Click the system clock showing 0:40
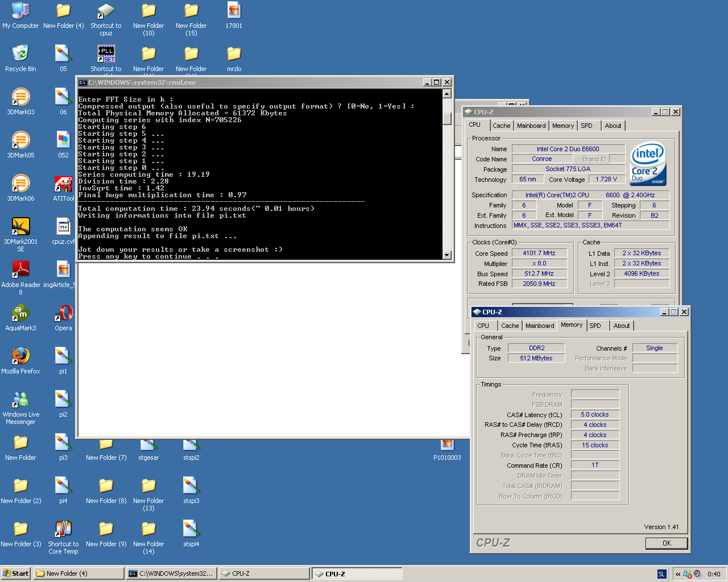Image resolution: width=728 pixels, height=582 pixels. [x=714, y=574]
